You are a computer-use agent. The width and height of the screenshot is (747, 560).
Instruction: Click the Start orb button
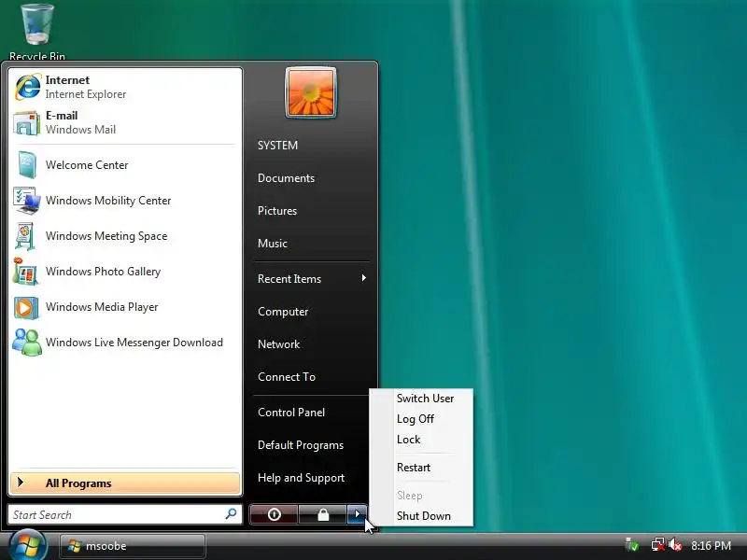[x=28, y=546]
